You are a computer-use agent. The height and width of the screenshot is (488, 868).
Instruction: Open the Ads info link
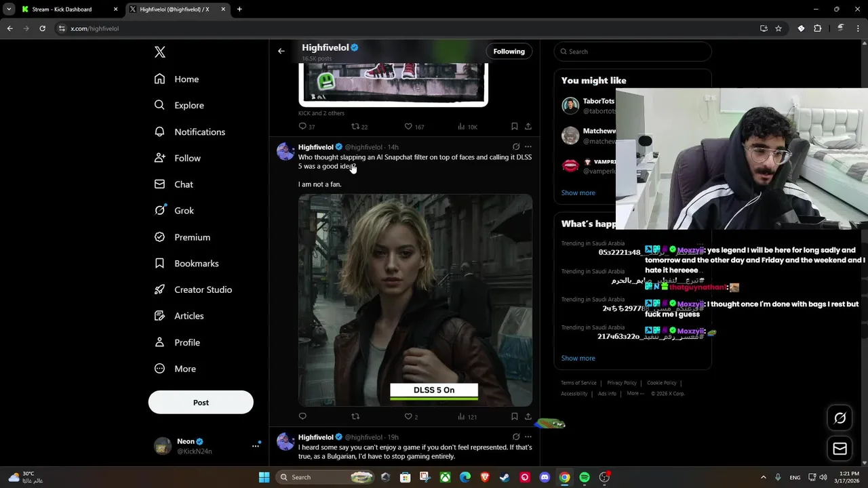pos(607,394)
